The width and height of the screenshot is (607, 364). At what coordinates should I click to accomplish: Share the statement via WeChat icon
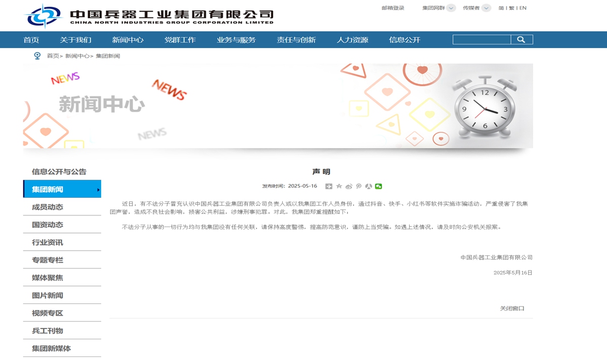tap(378, 186)
